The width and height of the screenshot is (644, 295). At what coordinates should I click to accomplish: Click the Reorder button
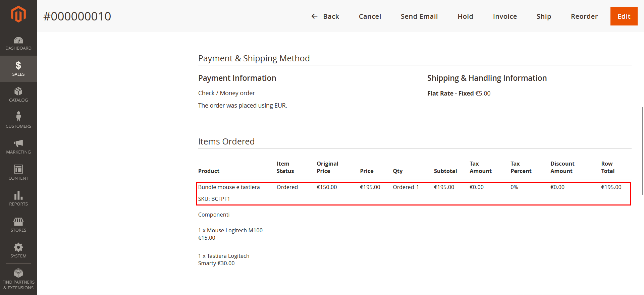584,16
